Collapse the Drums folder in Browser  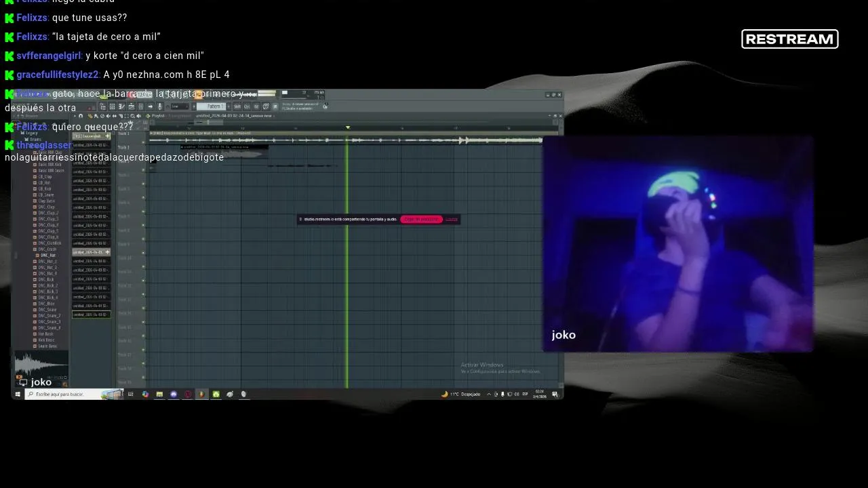34,139
